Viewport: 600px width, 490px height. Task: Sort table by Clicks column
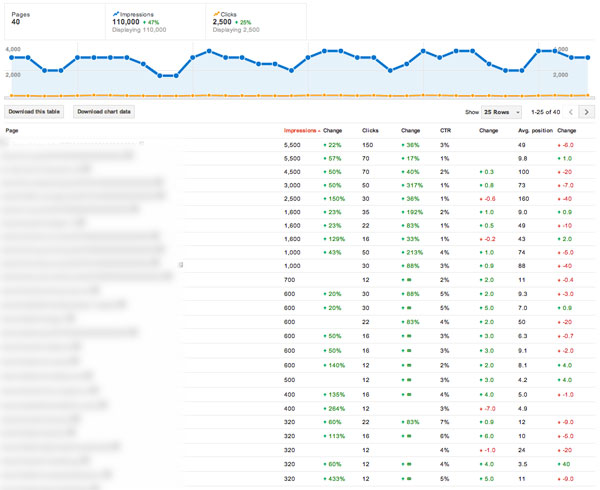pos(370,131)
